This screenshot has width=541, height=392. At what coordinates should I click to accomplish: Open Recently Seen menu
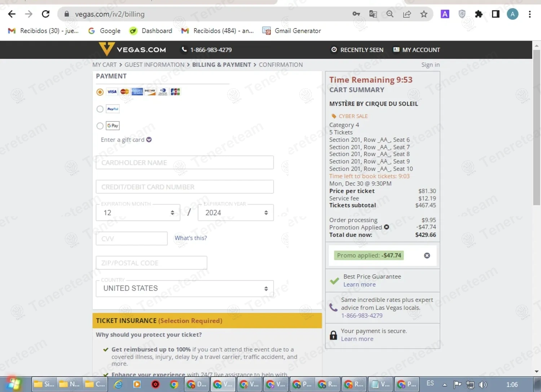pos(357,50)
